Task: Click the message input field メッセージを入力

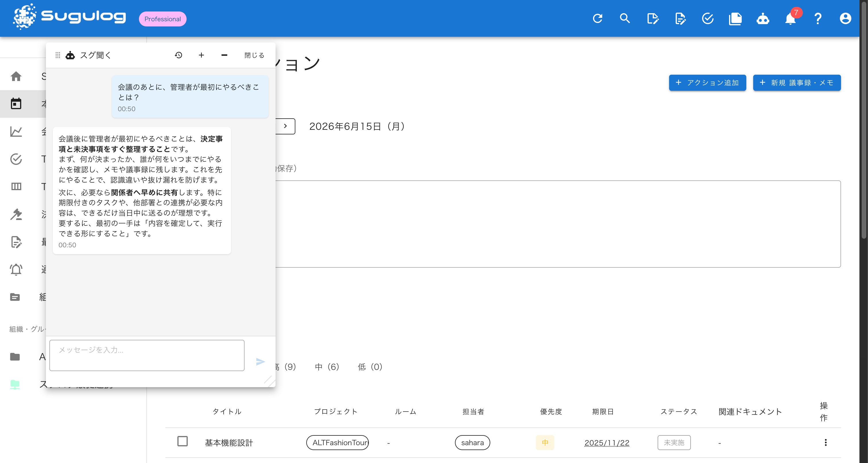Action: point(147,355)
